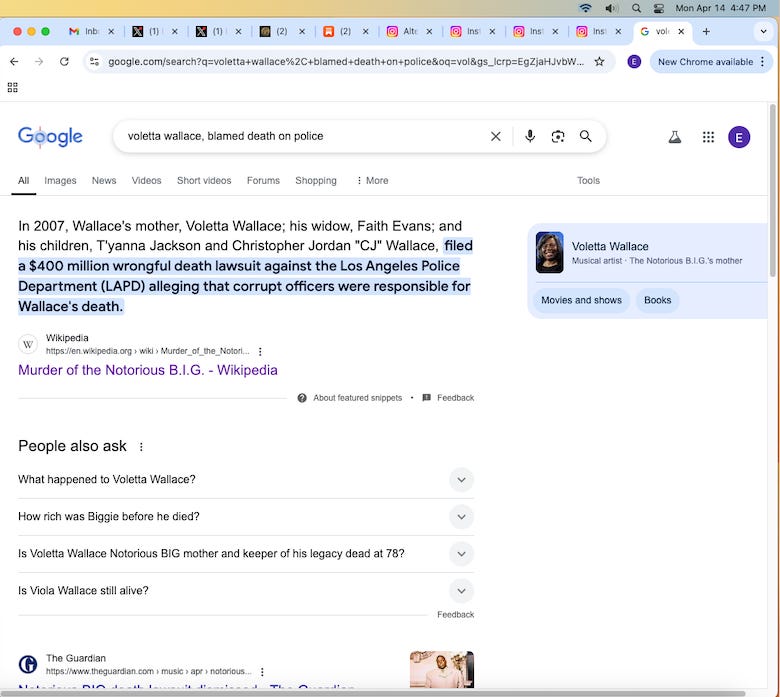The height and width of the screenshot is (697, 780).
Task: Click The Guardian source name
Action: point(76,658)
